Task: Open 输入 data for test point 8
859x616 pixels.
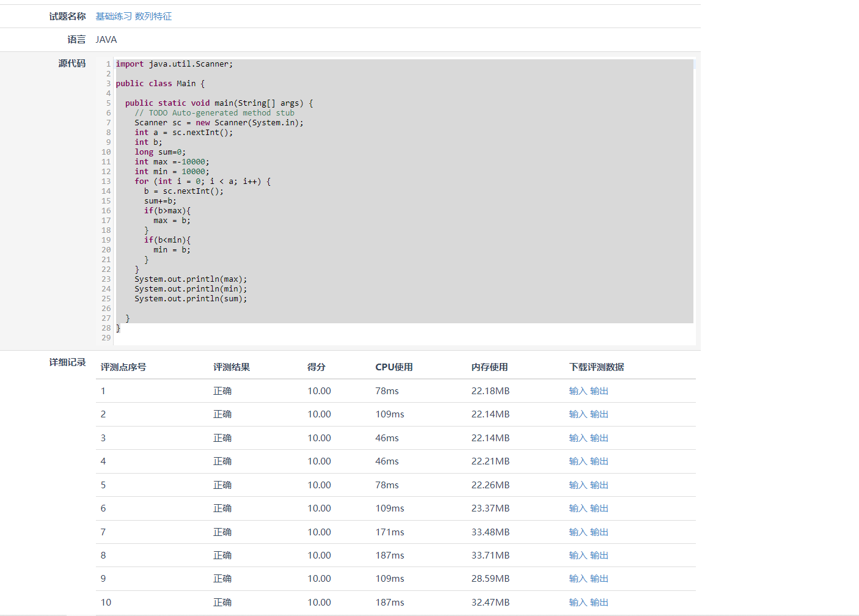Action: tap(577, 555)
